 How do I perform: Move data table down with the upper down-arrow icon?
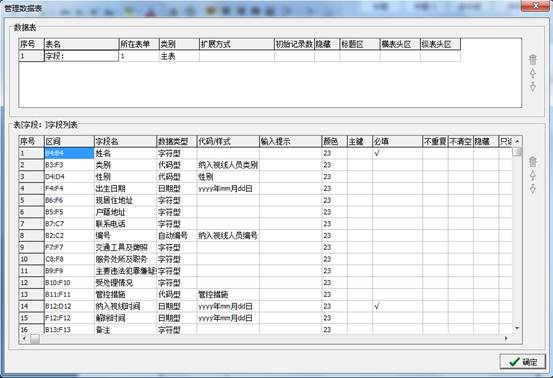tap(533, 86)
